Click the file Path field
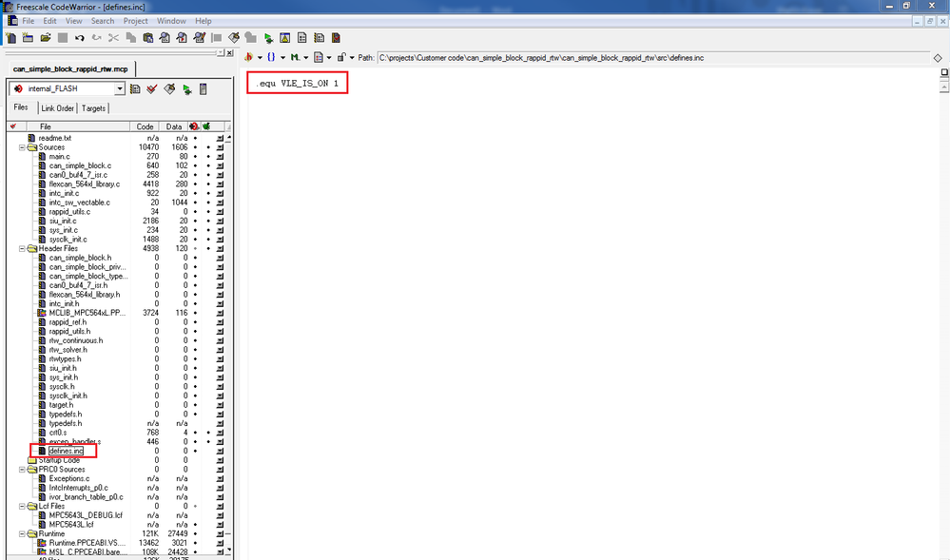Viewport: 950px width, 560px height. (653, 58)
